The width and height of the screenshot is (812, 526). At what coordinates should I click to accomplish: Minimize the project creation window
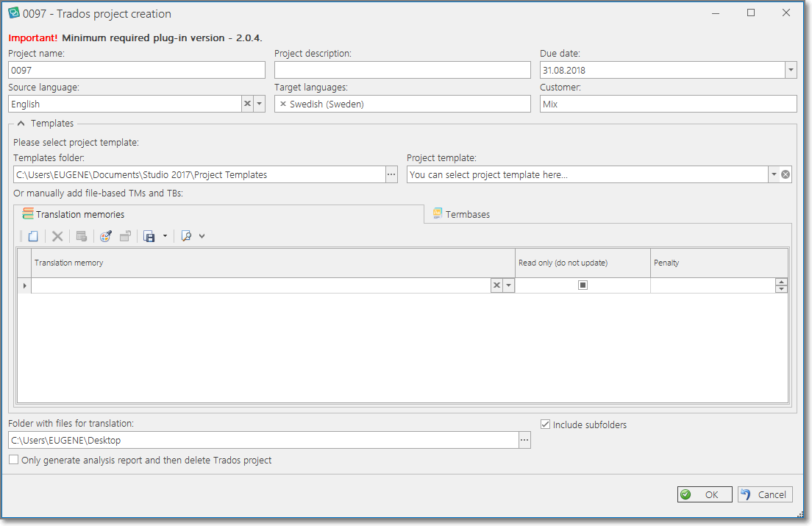pos(716,13)
